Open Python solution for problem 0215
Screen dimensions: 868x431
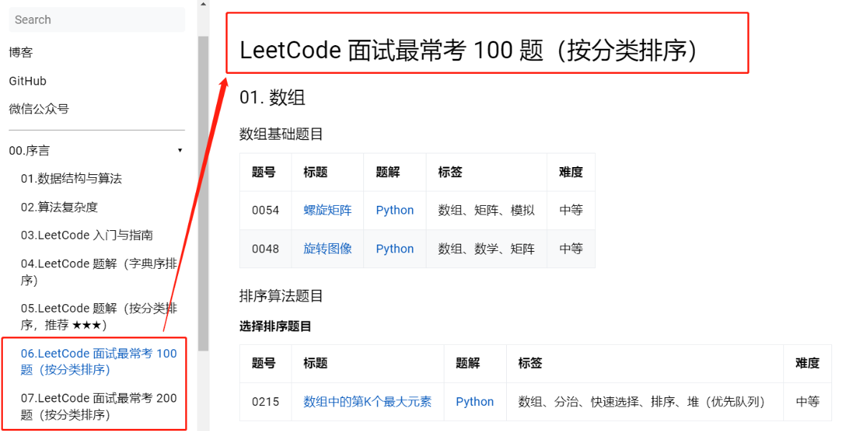(x=475, y=402)
